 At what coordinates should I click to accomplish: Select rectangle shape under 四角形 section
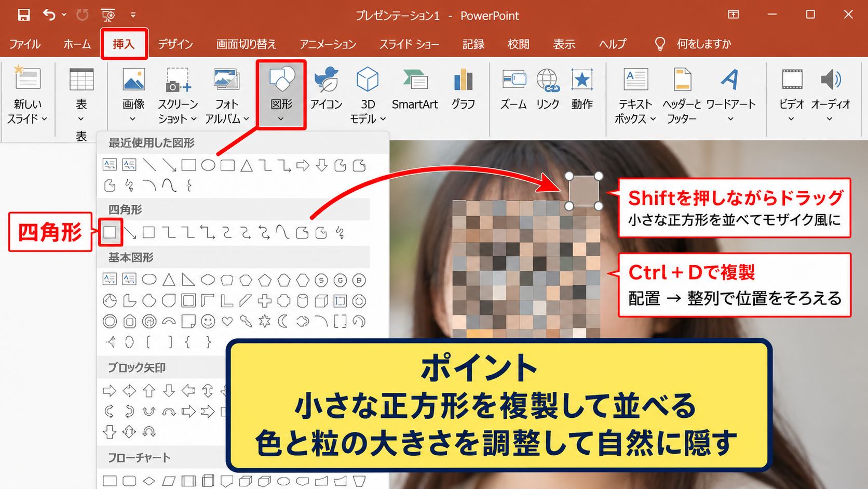pyautogui.click(x=110, y=232)
